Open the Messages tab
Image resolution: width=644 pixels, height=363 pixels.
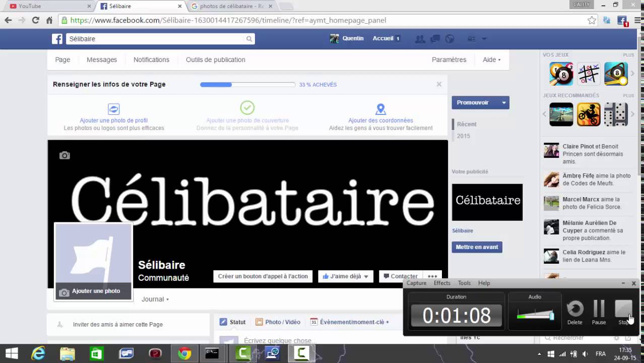pos(102,59)
